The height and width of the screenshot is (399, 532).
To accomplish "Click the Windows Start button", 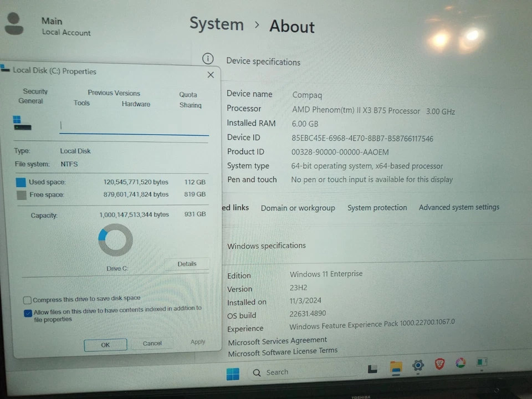I will tap(233, 372).
